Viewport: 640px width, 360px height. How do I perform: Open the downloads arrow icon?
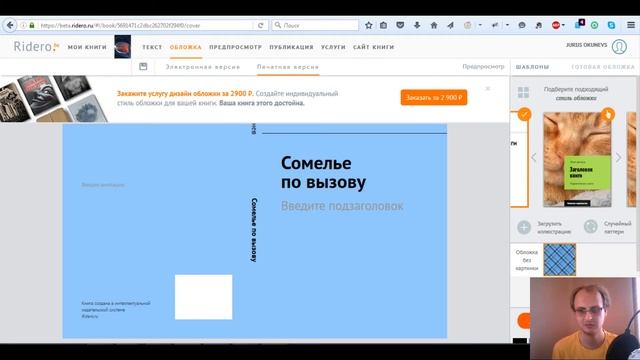(417, 25)
